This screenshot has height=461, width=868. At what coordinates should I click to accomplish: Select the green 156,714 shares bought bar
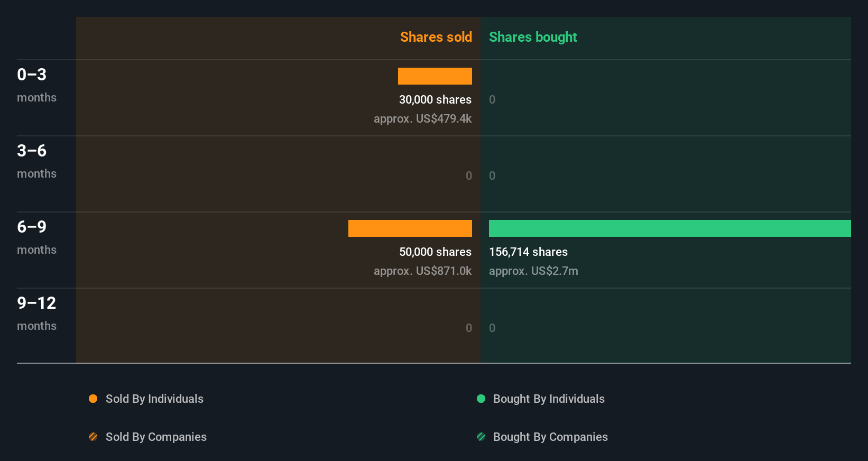tap(670, 228)
